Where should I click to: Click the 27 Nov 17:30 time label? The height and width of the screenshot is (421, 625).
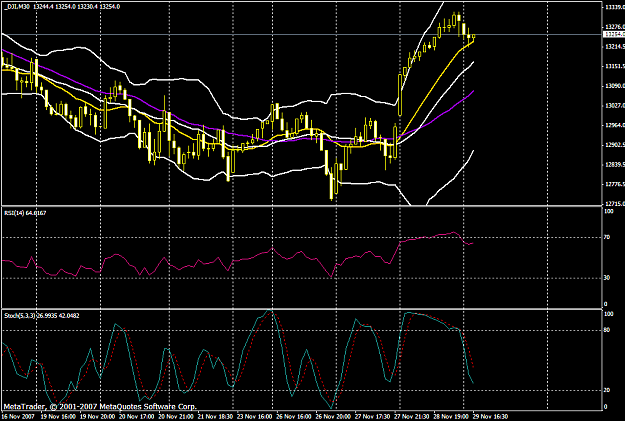coord(372,417)
